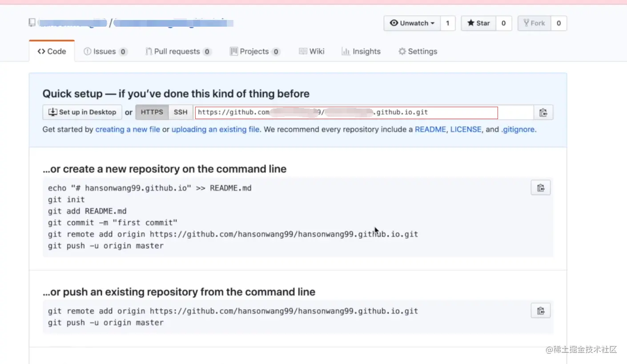Copy the repository HTTPS URL to clipboard
The width and height of the screenshot is (627, 364).
(543, 112)
